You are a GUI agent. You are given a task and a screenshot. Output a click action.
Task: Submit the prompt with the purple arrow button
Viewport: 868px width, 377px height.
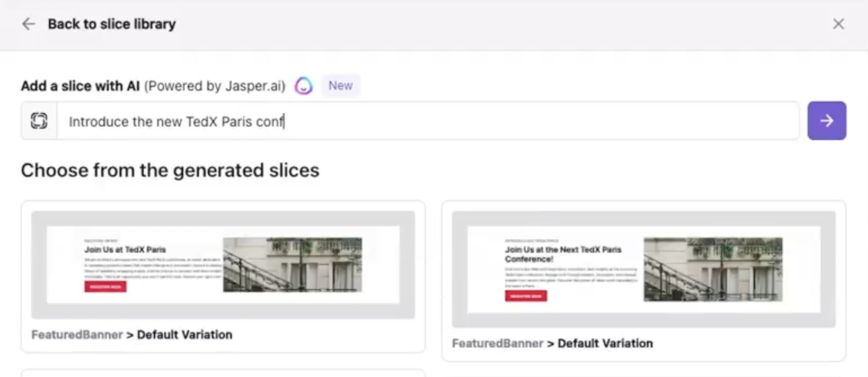click(826, 121)
